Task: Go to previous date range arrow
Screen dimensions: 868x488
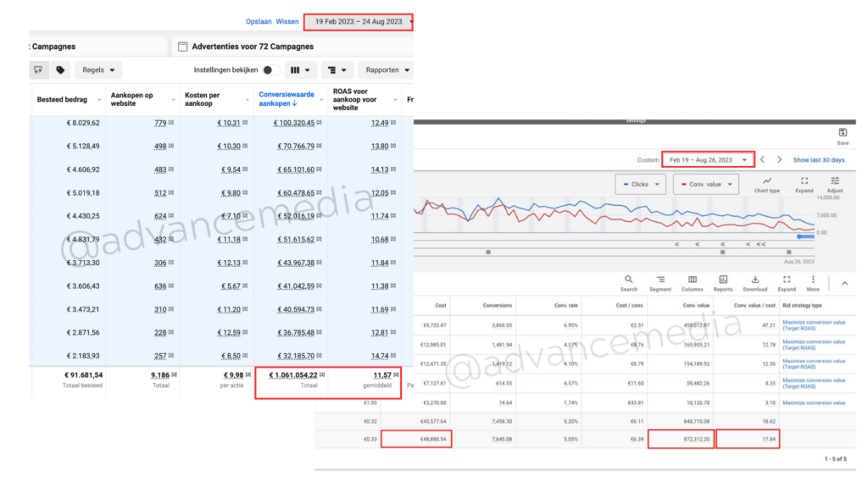Action: [x=762, y=159]
